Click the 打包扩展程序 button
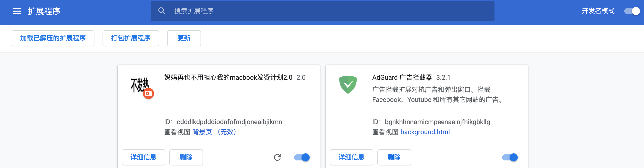 tap(131, 38)
